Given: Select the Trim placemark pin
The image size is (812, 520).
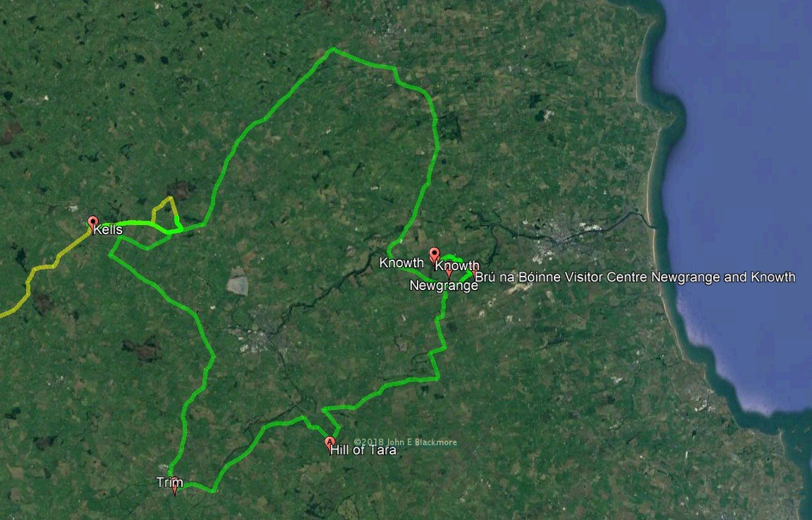Looking at the screenshot, I should (x=175, y=485).
